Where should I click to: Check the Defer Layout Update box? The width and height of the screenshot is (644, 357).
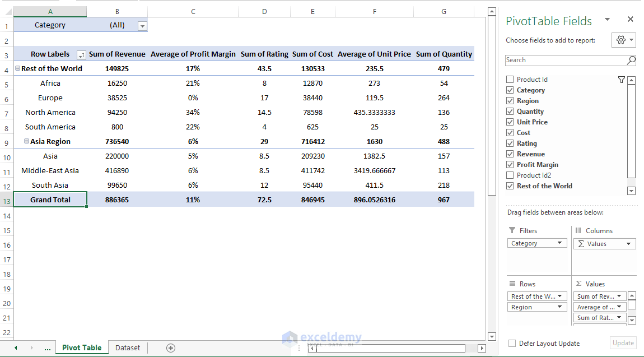513,344
